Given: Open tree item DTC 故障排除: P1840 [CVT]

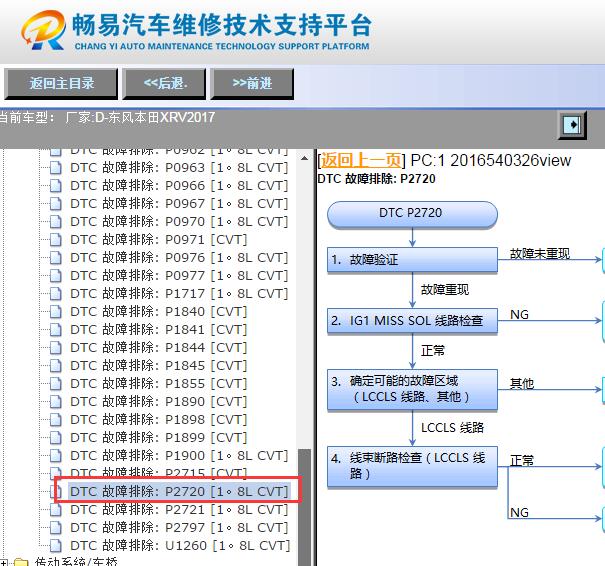Looking at the screenshot, I should 158,312.
